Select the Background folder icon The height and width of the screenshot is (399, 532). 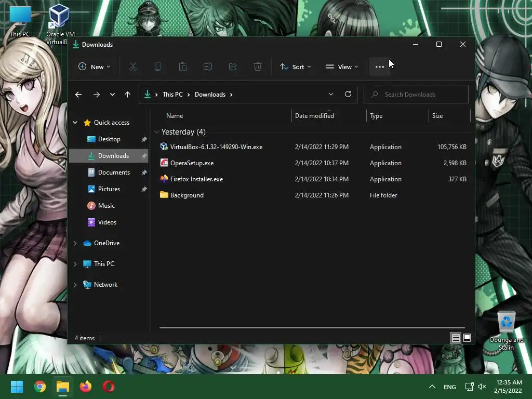[164, 195]
